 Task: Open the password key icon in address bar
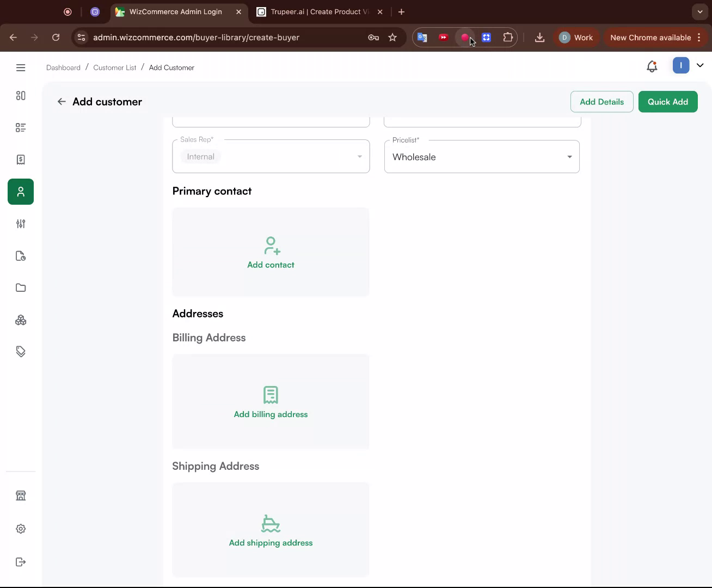click(373, 38)
